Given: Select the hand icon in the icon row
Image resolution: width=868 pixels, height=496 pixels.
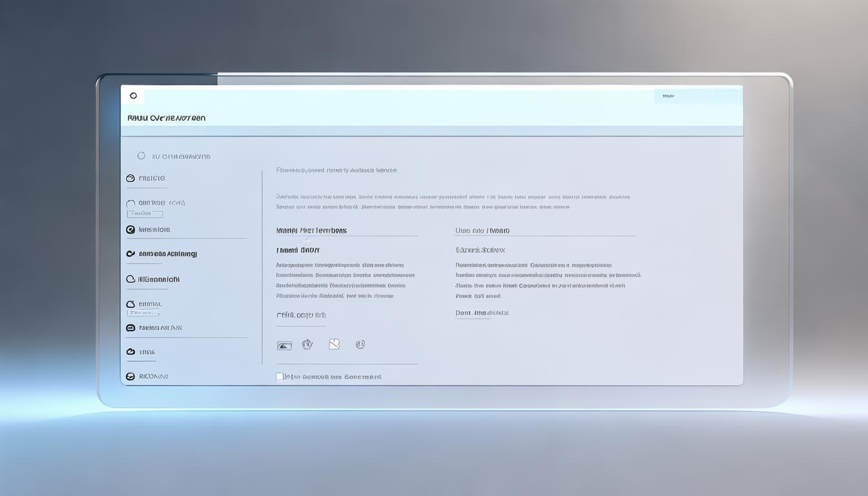Looking at the screenshot, I should click(x=307, y=344).
